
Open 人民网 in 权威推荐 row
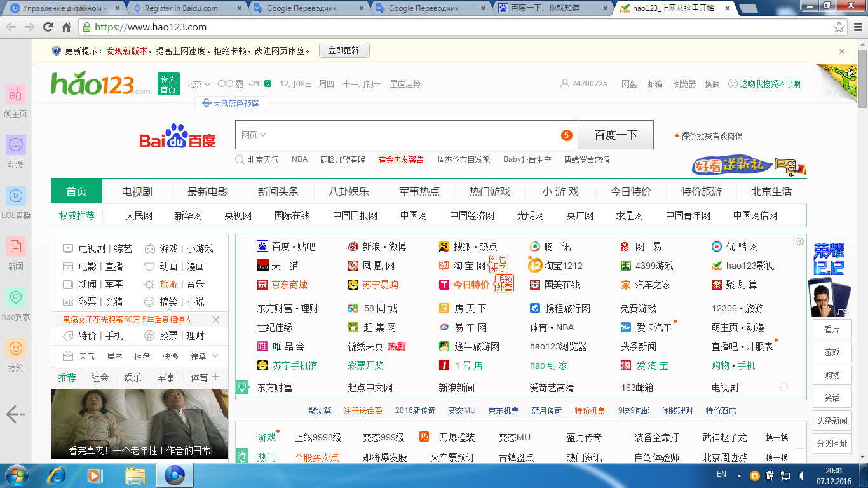139,215
